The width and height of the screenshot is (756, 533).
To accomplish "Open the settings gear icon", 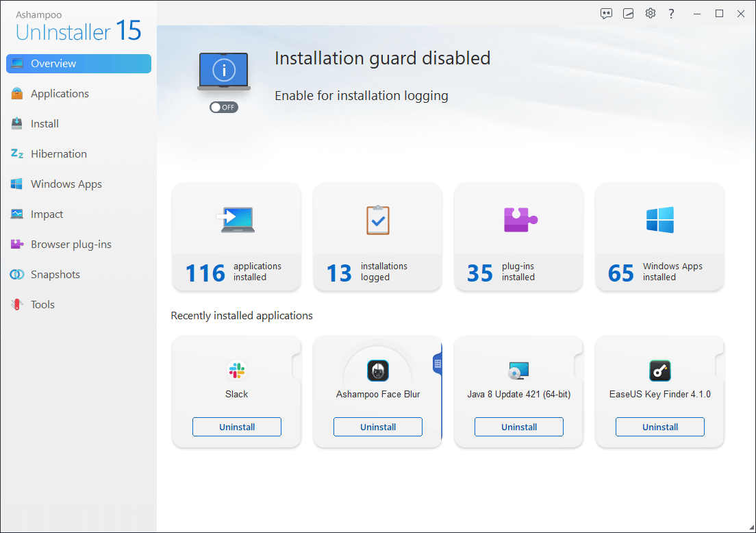I will [x=650, y=13].
